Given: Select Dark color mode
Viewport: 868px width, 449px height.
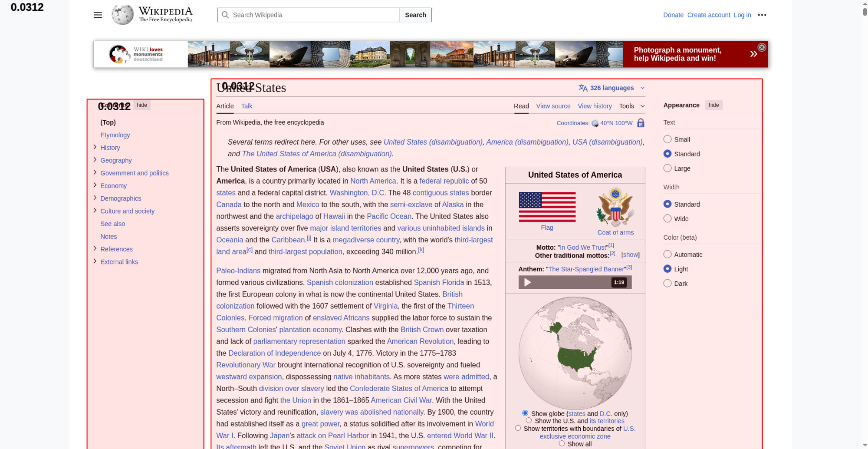Looking at the screenshot, I should (667, 283).
